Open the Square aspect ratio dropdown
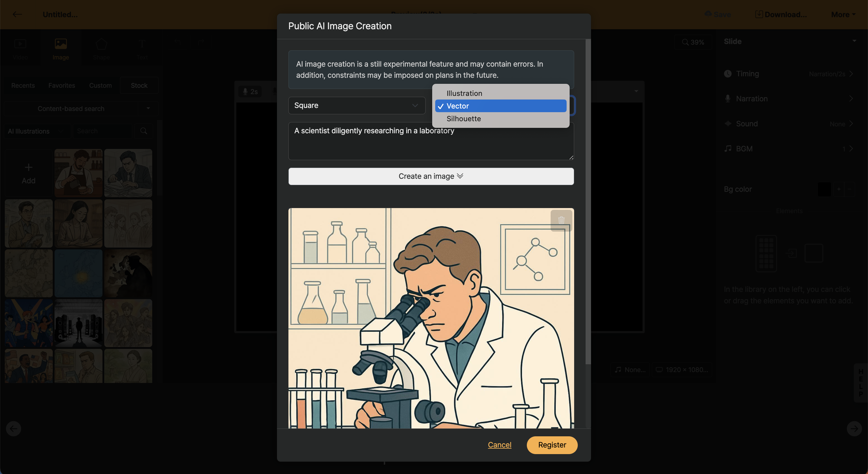868x474 pixels. (357, 106)
